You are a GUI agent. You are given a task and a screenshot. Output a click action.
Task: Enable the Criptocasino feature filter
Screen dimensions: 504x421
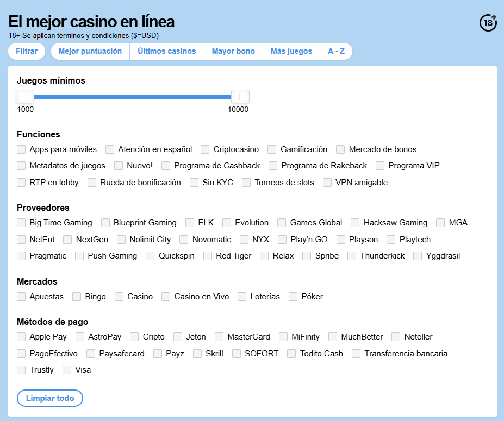pos(204,149)
